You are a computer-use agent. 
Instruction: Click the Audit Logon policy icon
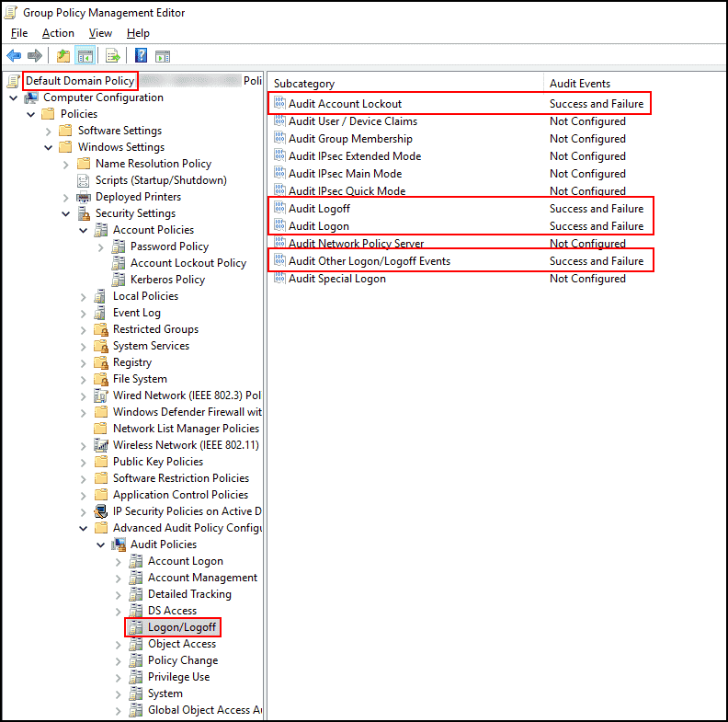[279, 225]
